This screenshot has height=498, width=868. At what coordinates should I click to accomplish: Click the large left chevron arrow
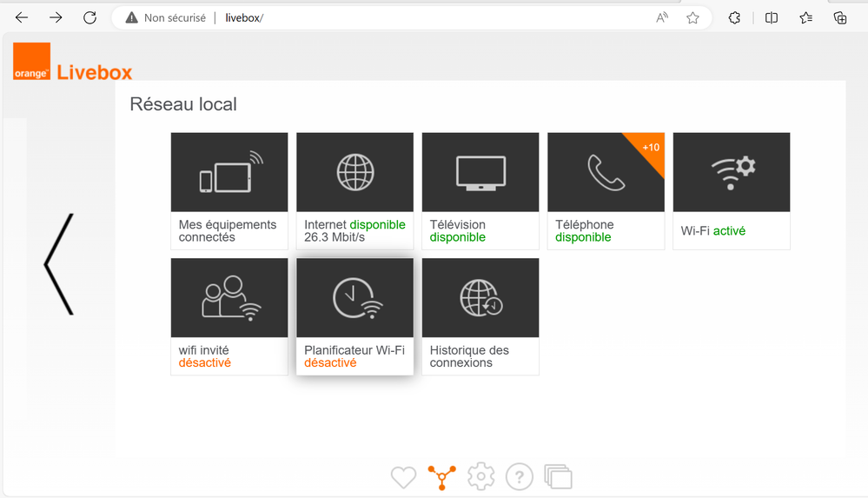click(x=59, y=264)
